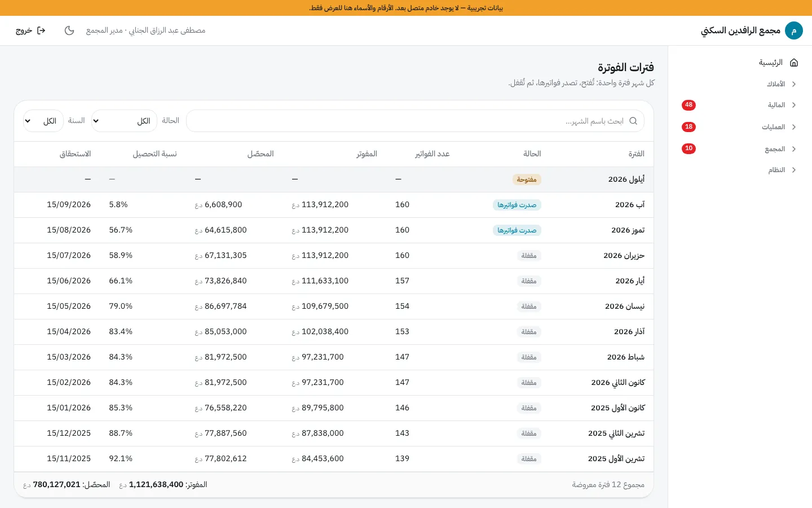Click the الاستحقاق column header
This screenshot has height=508, width=812.
pyautogui.click(x=75, y=154)
